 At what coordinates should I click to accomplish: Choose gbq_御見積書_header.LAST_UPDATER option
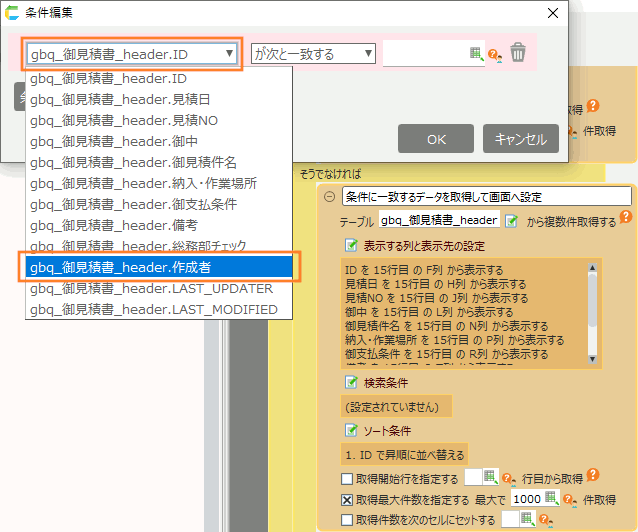(159, 289)
